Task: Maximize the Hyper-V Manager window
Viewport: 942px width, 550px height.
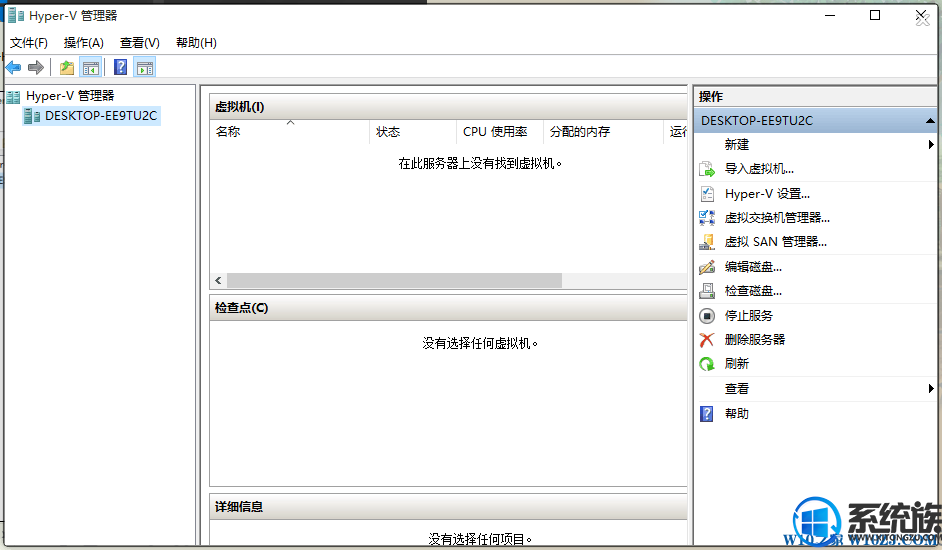Action: point(875,15)
